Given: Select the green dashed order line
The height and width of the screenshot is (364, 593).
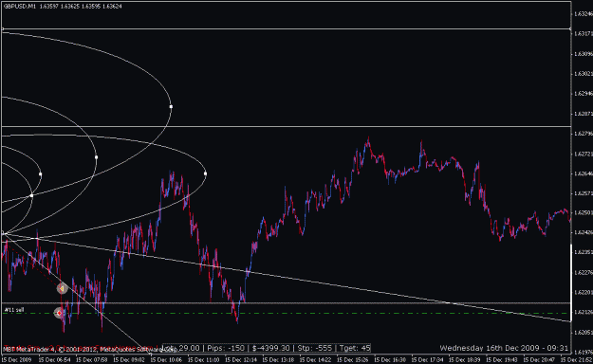Looking at the screenshot, I should 286,314.
